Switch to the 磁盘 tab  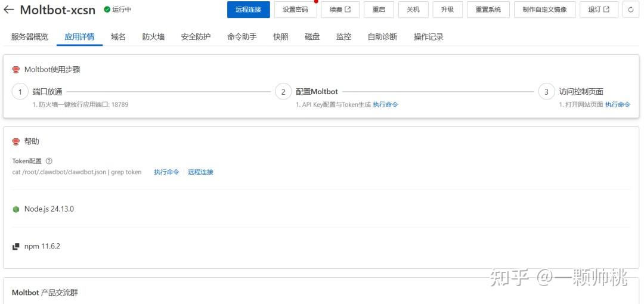(x=312, y=36)
